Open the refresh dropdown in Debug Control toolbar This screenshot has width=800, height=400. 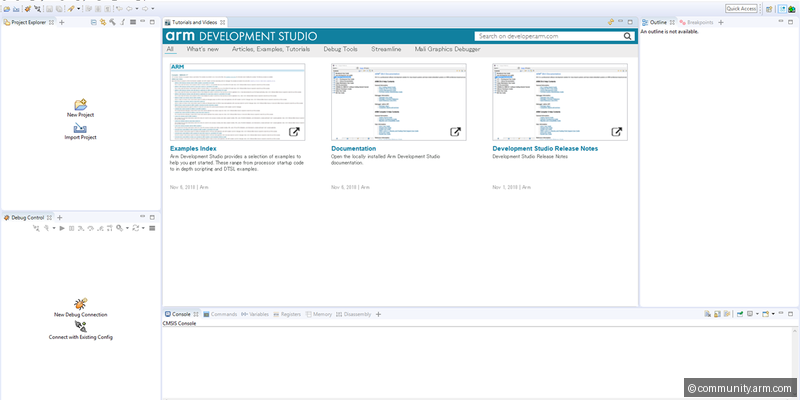[x=143, y=228]
